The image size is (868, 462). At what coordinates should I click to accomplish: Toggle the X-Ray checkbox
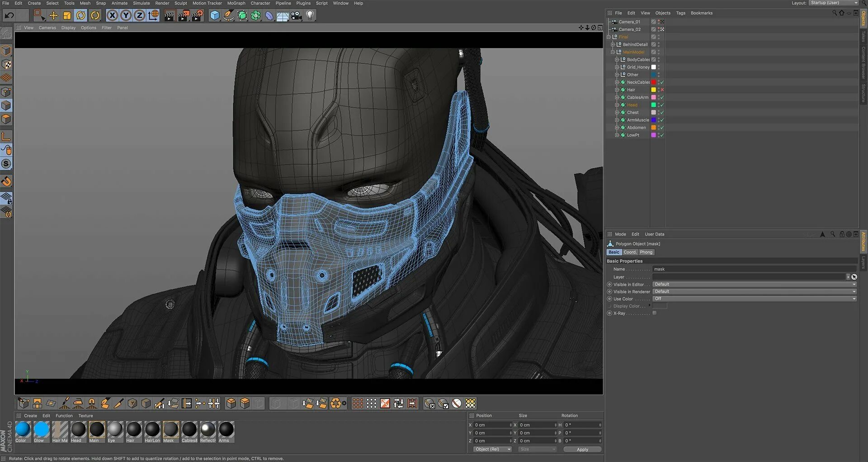(x=654, y=313)
